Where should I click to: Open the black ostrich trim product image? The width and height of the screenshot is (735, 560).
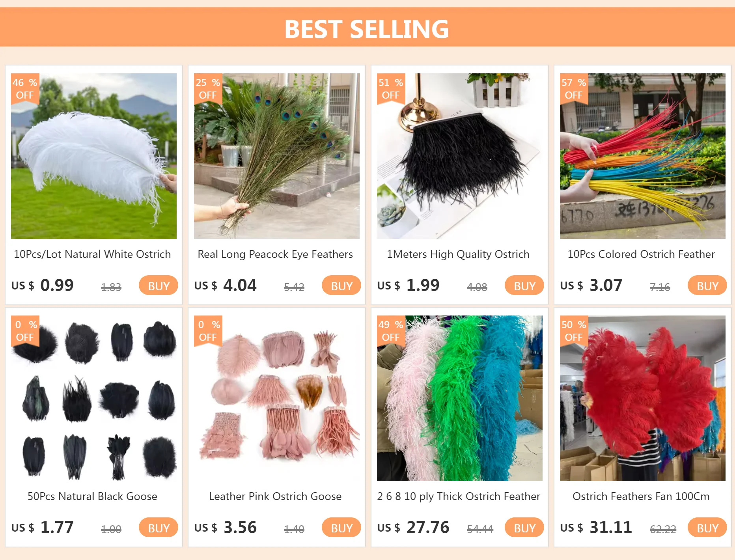coord(460,156)
